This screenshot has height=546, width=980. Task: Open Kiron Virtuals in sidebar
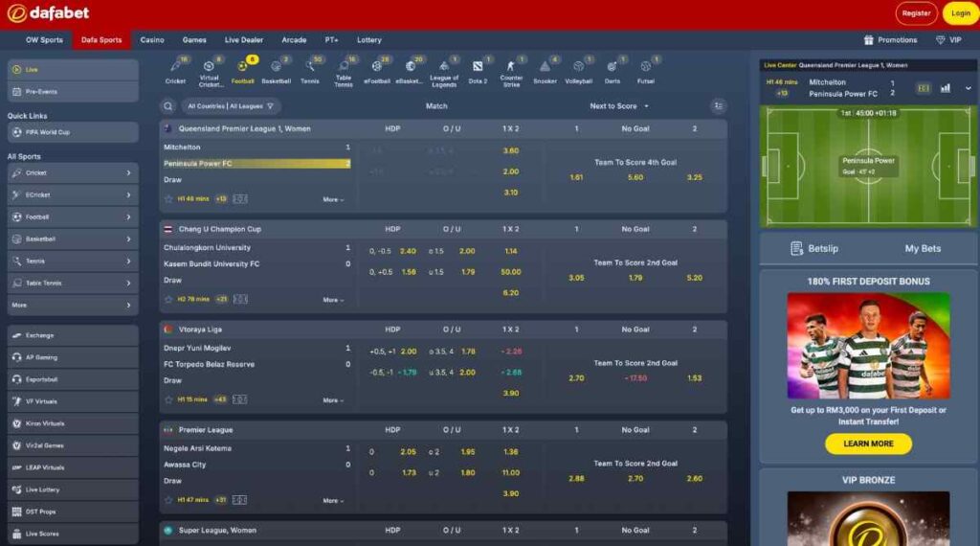pyautogui.click(x=73, y=424)
